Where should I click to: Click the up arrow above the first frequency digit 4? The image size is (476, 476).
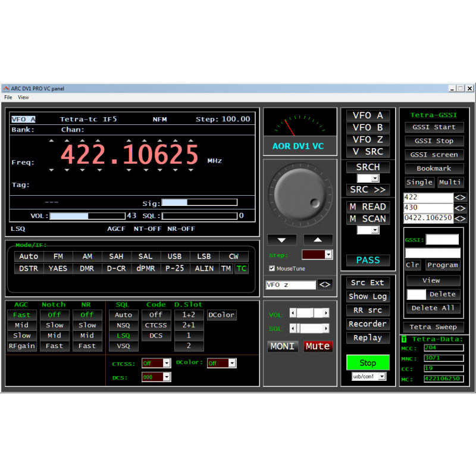point(67,140)
